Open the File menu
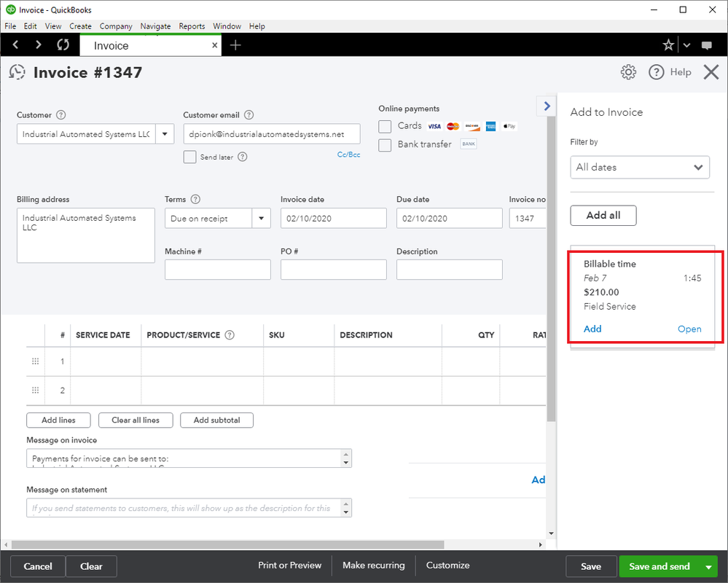The width and height of the screenshot is (728, 583). point(10,26)
